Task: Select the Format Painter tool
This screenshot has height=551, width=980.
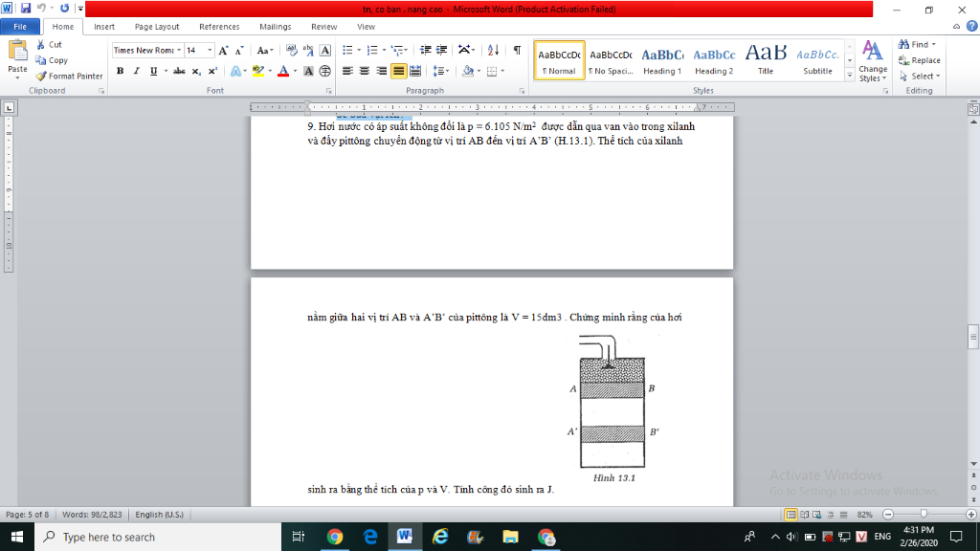Action: click(69, 77)
